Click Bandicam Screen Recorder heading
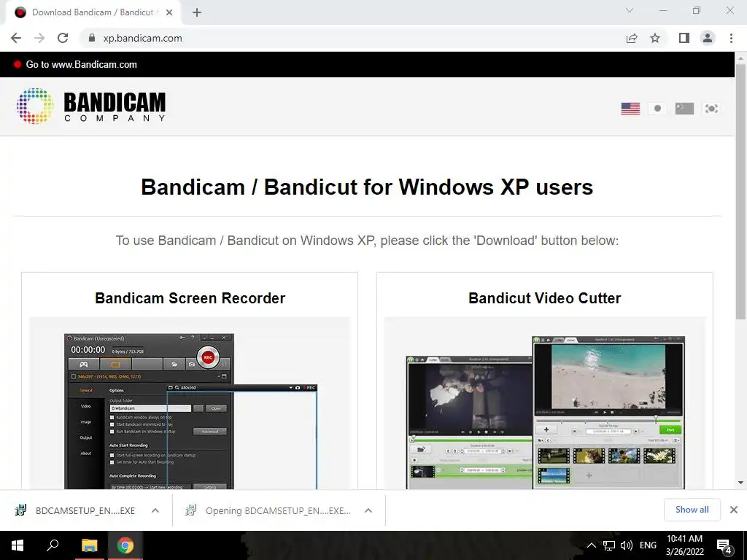This screenshot has height=560, width=747. tap(190, 298)
